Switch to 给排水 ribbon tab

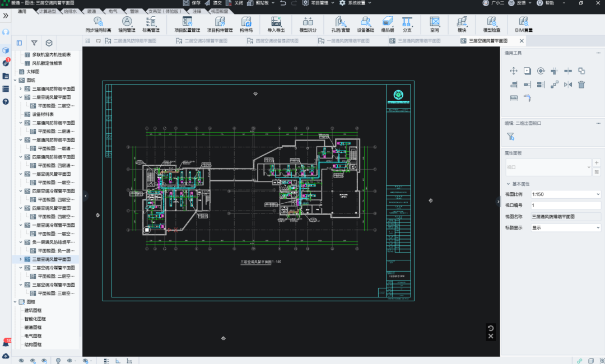pos(70,11)
